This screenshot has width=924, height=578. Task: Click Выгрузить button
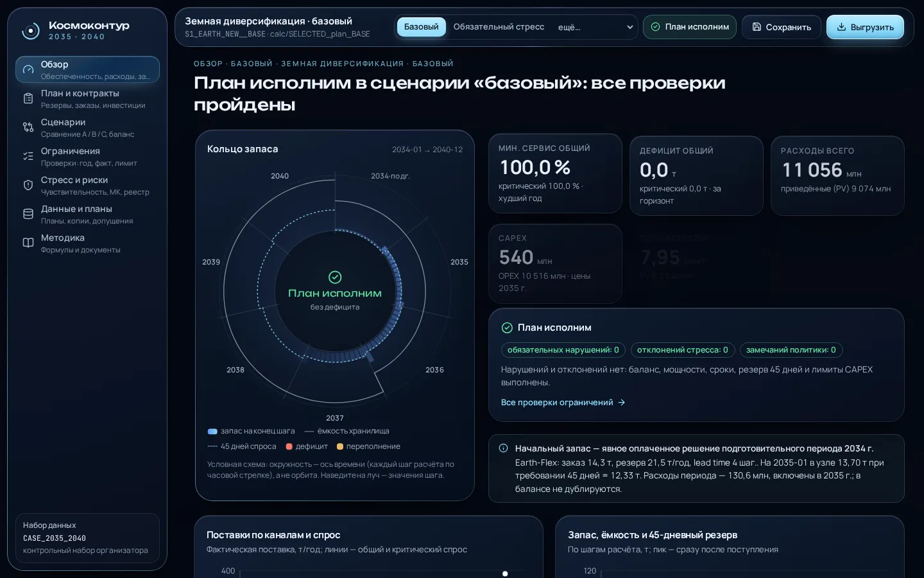coord(865,27)
